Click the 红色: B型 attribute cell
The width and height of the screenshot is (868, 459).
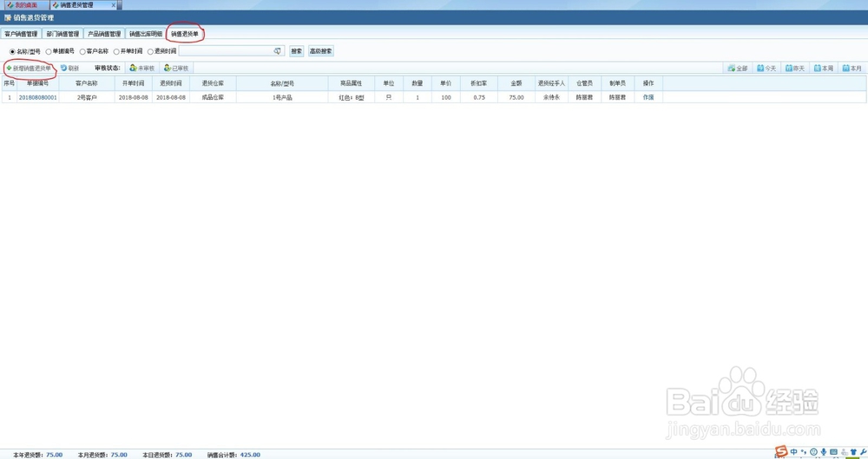pos(351,97)
